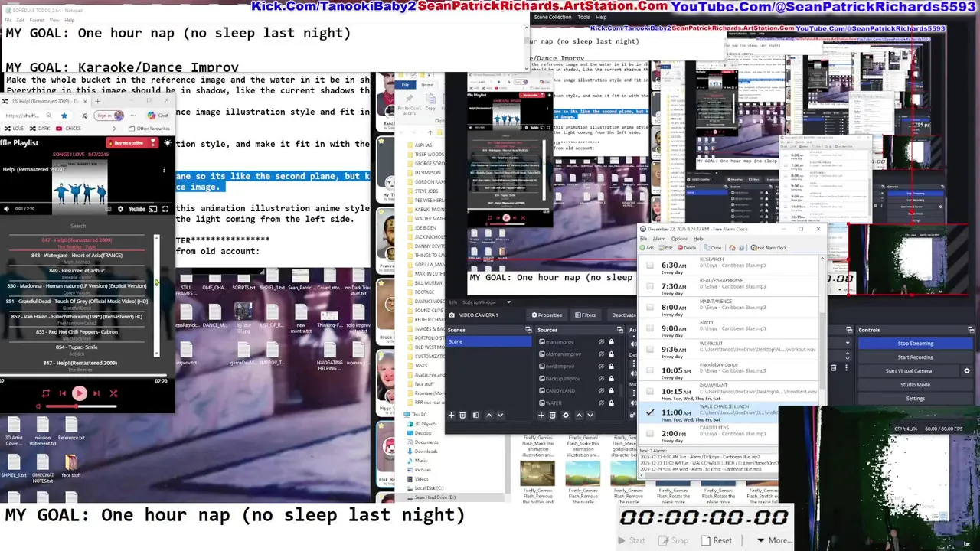Enable the 10:15 AM DRAW/RANT alarm checkbox
980x551 pixels.
click(x=650, y=392)
